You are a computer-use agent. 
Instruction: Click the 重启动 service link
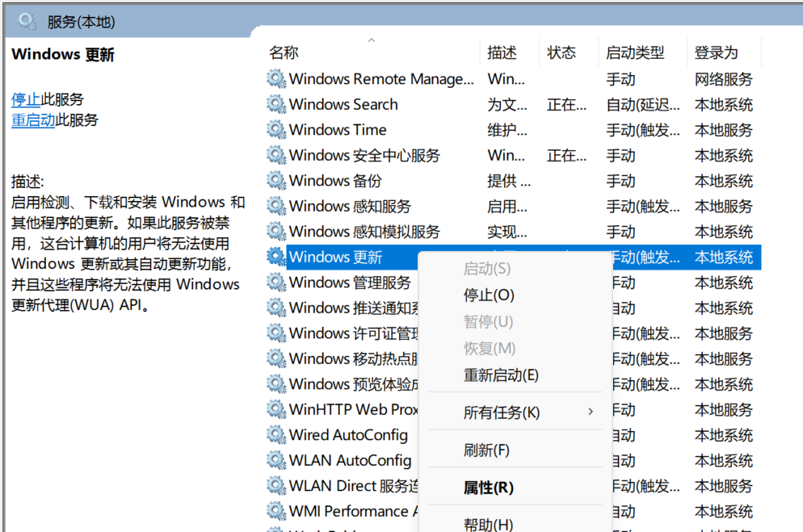coord(33,120)
